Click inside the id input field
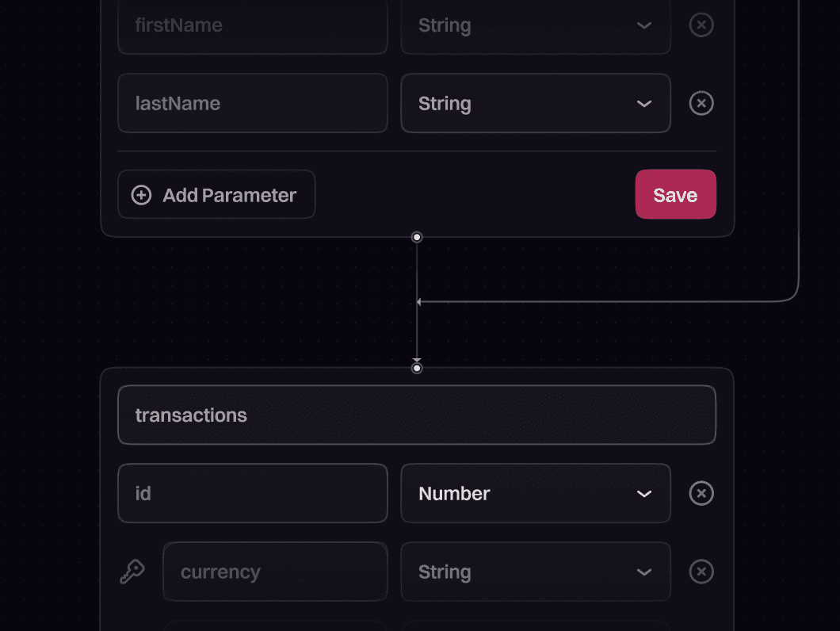 [252, 493]
